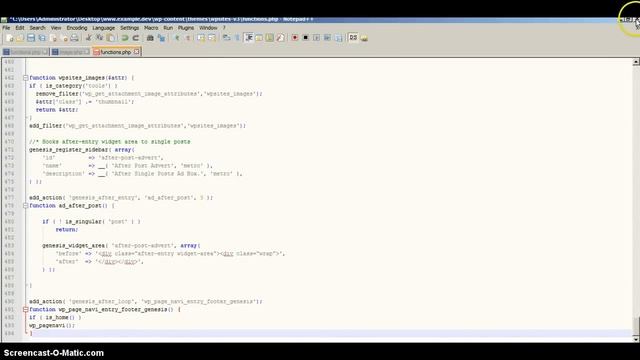Screen dimensions: 640x360
Task: Click the New file toolbar icon
Action: pyautogui.click(x=9, y=38)
